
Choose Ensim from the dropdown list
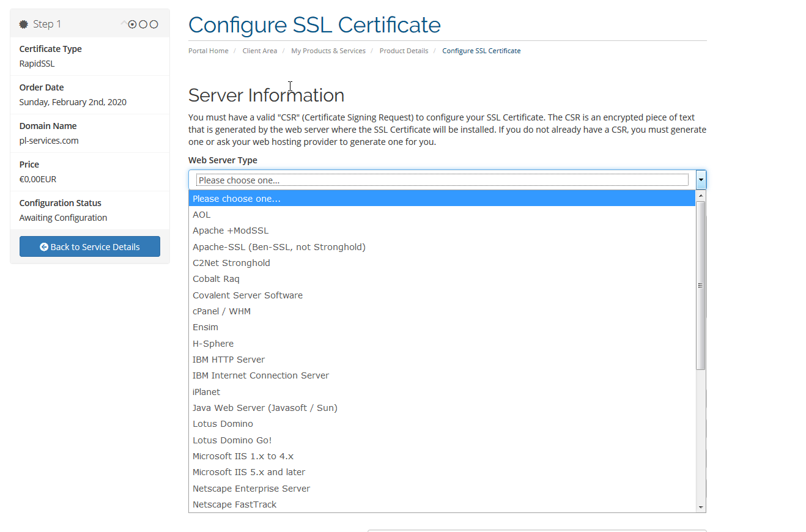(x=442, y=327)
